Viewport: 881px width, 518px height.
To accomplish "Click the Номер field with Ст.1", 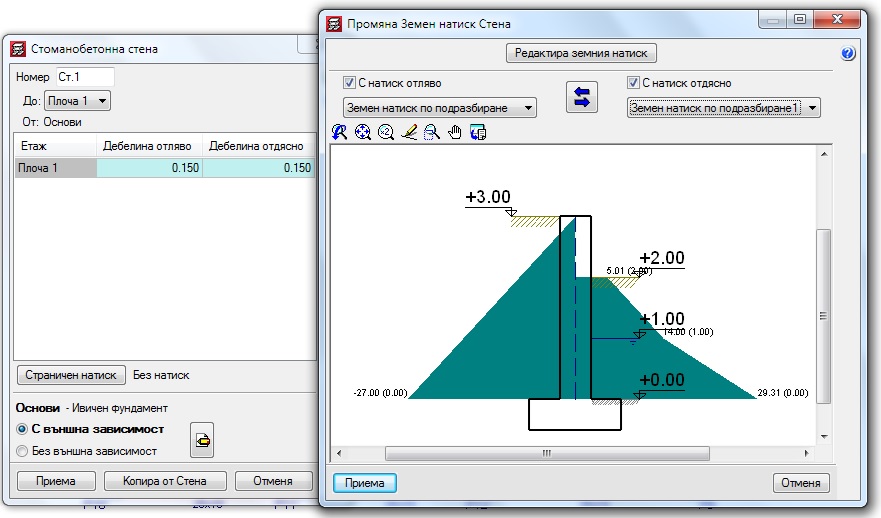I will pos(85,77).
